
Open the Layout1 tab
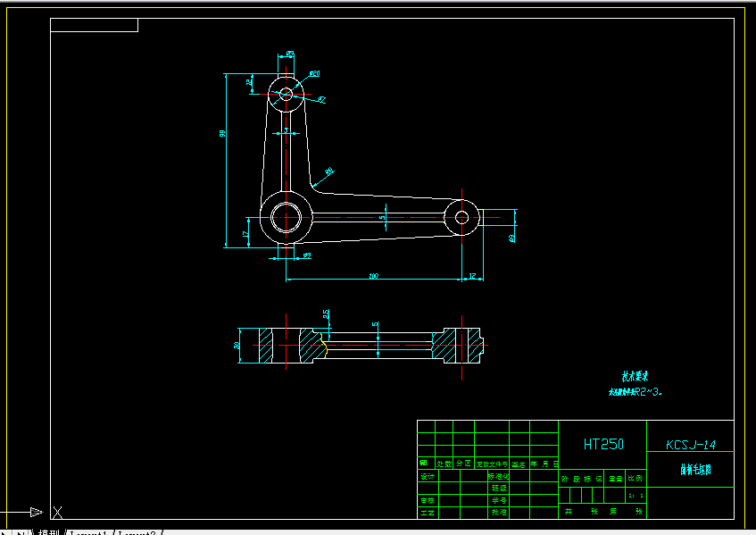(x=88, y=532)
